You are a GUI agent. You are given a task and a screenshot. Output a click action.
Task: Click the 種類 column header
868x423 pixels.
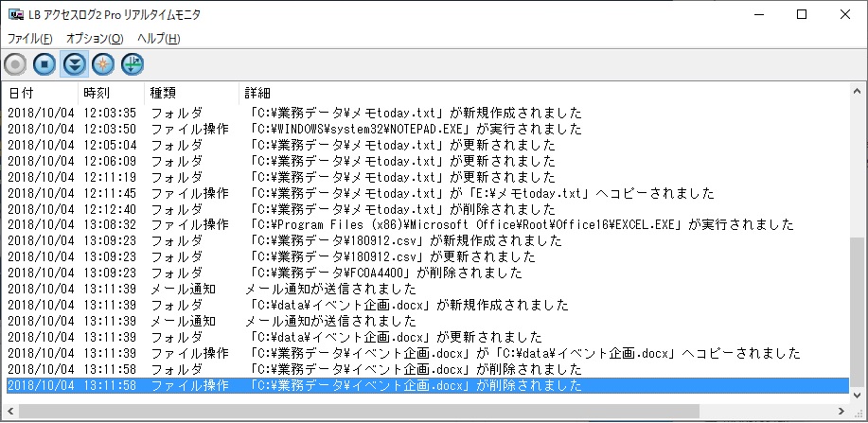click(x=193, y=93)
